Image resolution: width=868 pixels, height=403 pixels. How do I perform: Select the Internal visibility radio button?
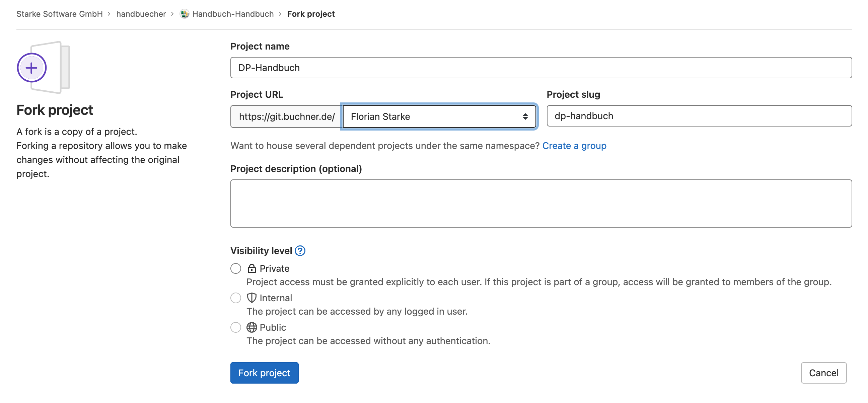(235, 298)
